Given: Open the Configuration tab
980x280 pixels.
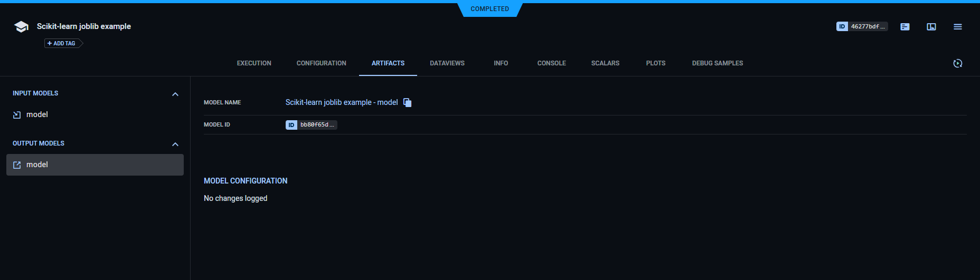Looking at the screenshot, I should tap(321, 63).
